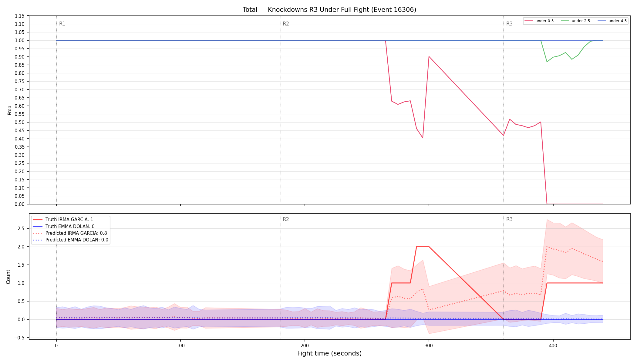637x364 pixels.
Task: Click the 0.20 tick on Prob axis
Action: point(19,171)
